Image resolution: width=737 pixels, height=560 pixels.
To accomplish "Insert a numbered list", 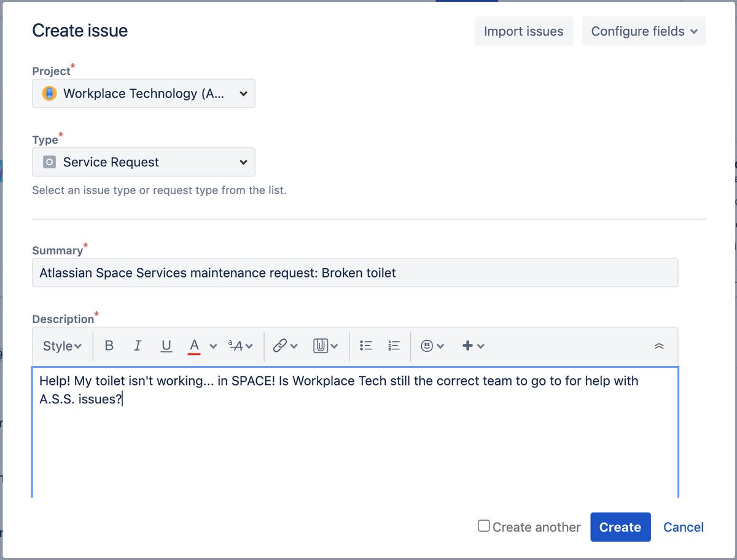I will coord(394,346).
